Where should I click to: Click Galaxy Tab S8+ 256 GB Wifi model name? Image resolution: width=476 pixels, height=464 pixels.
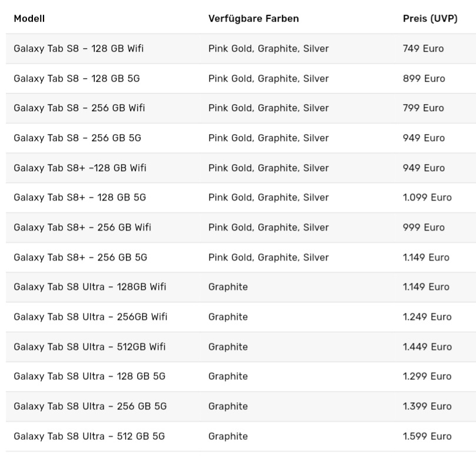click(82, 228)
